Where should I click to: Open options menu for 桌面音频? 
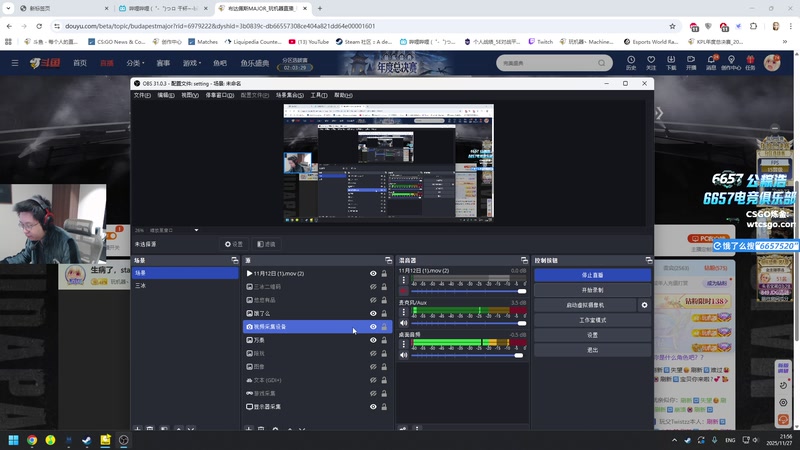[x=404, y=344]
